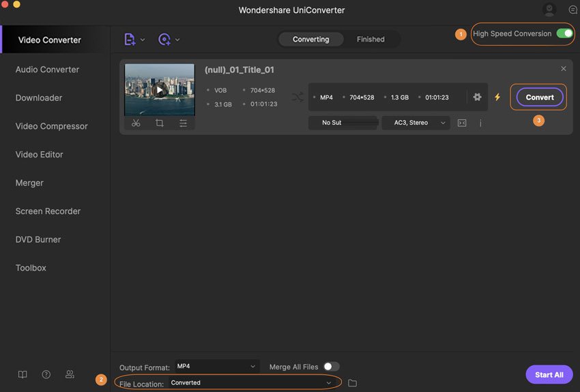
Task: Open the effects adjustment sliders icon
Action: click(x=183, y=123)
